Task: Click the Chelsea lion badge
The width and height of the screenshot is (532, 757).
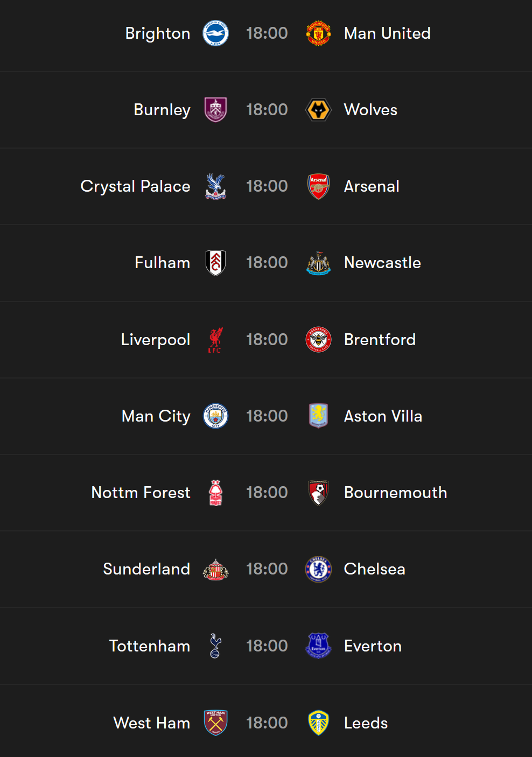Action: pos(318,569)
